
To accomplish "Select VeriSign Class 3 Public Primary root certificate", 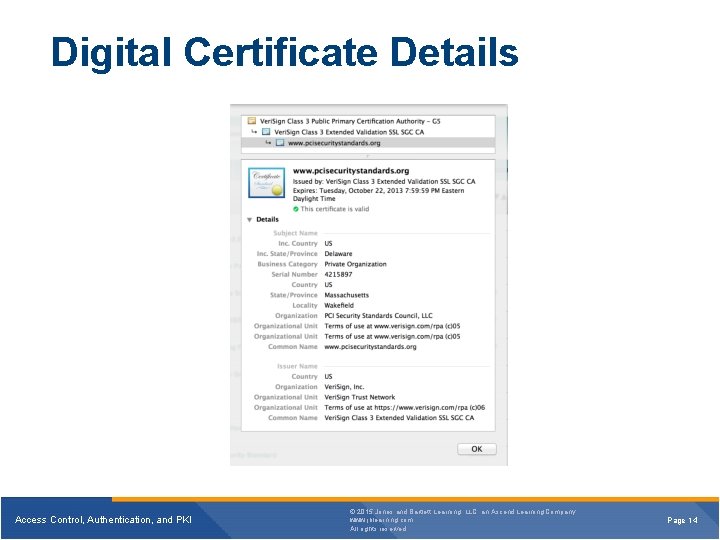I will pyautogui.click(x=350, y=121).
